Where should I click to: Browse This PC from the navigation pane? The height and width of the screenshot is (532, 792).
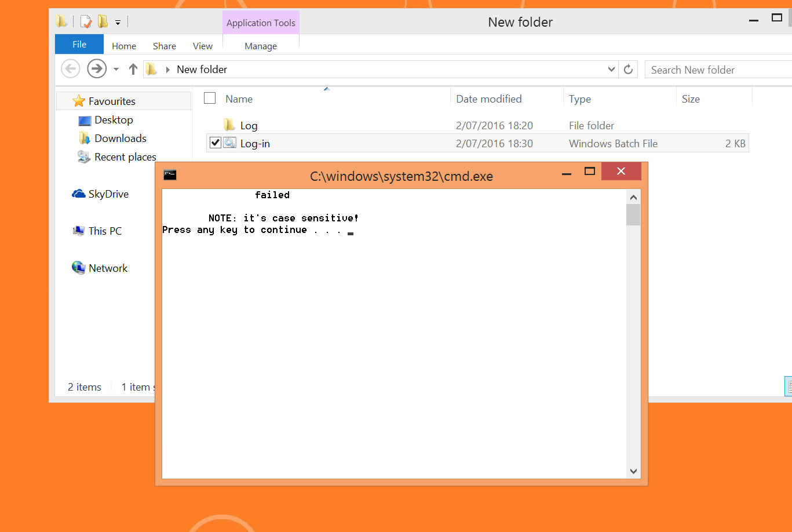click(x=104, y=231)
